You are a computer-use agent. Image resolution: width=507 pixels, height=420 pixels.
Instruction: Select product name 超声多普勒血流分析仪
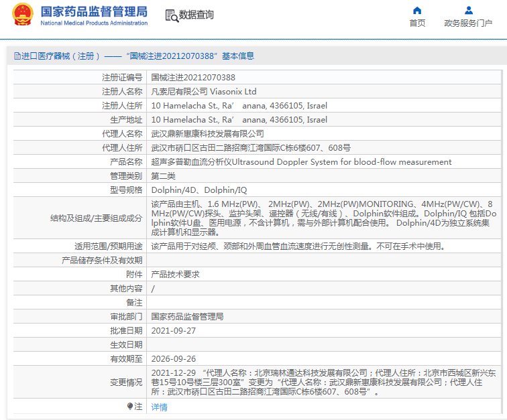301,162
